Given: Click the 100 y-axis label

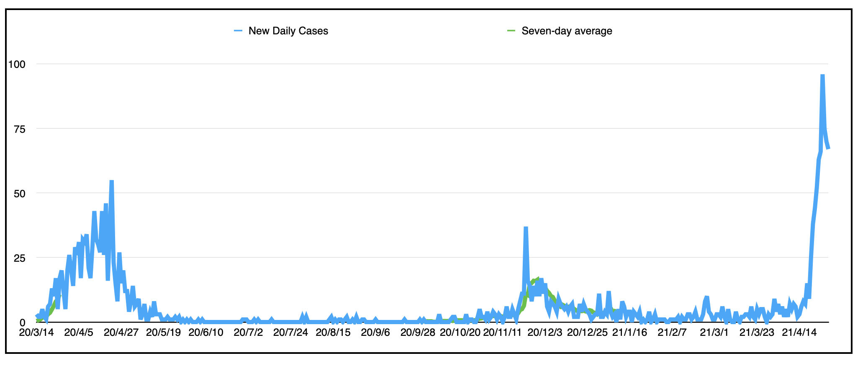Looking at the screenshot, I should pos(17,64).
